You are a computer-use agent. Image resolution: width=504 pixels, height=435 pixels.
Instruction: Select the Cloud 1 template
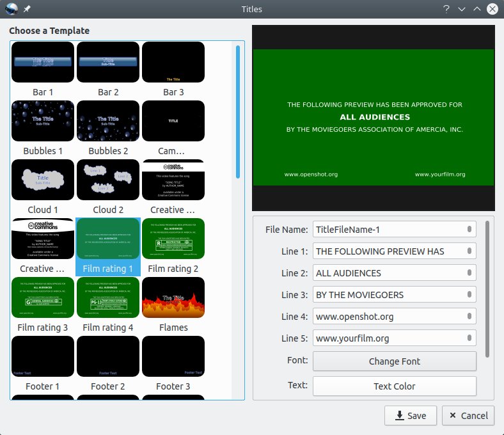pos(43,180)
